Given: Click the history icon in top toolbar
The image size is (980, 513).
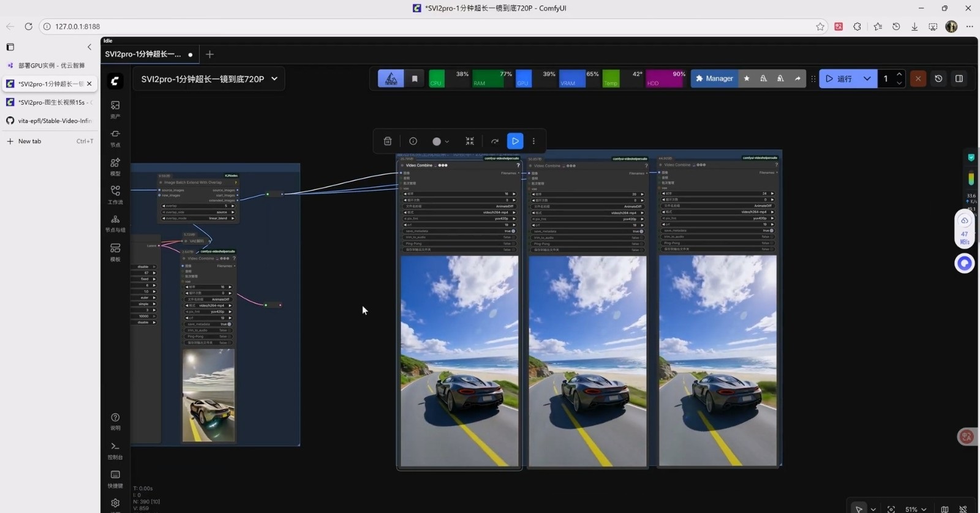Looking at the screenshot, I should [938, 79].
